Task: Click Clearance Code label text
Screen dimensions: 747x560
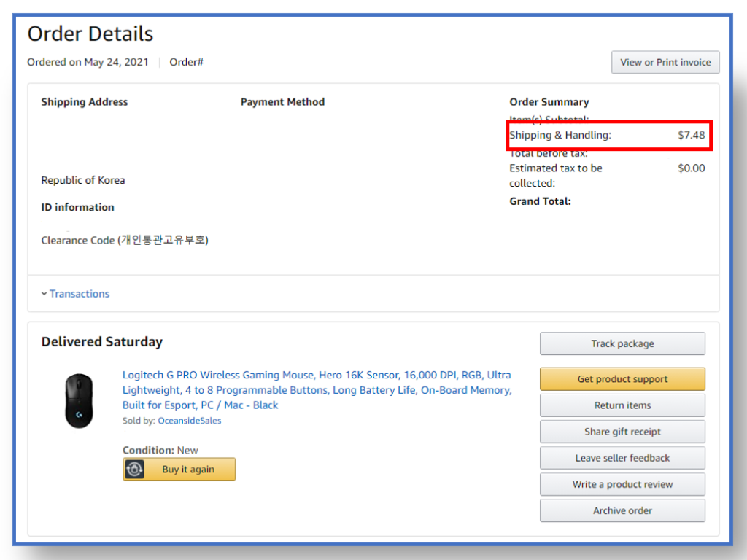Action: (125, 240)
